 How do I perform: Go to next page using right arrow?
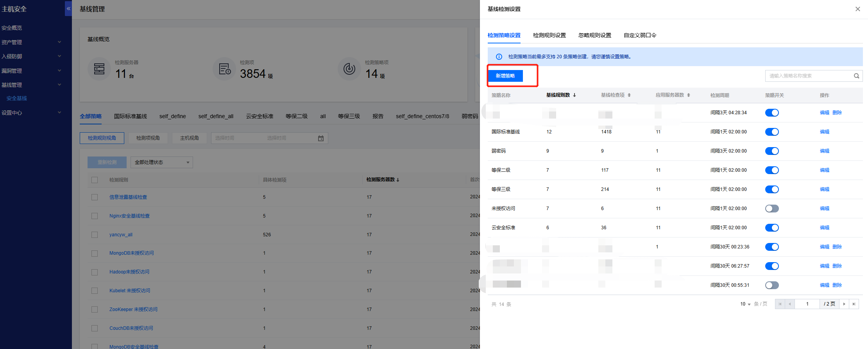(x=844, y=304)
